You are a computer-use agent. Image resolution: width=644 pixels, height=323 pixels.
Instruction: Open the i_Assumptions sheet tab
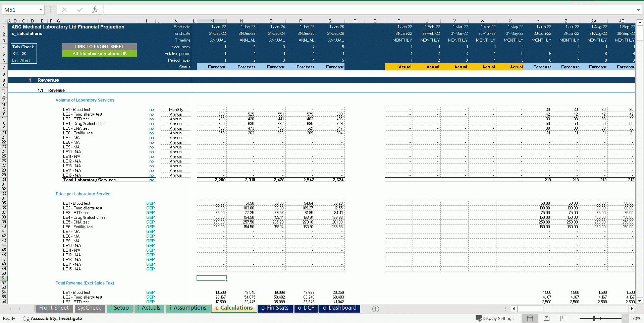(x=188, y=308)
